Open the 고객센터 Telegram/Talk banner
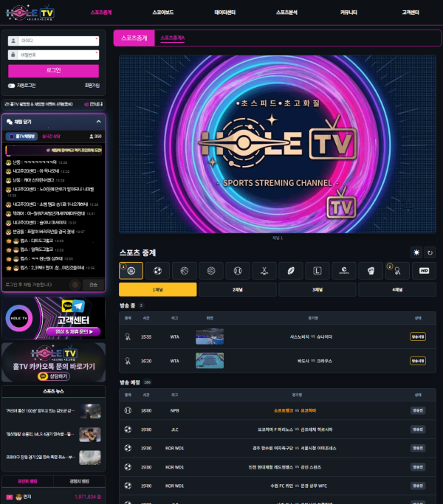The width and height of the screenshot is (443, 504). [53, 318]
